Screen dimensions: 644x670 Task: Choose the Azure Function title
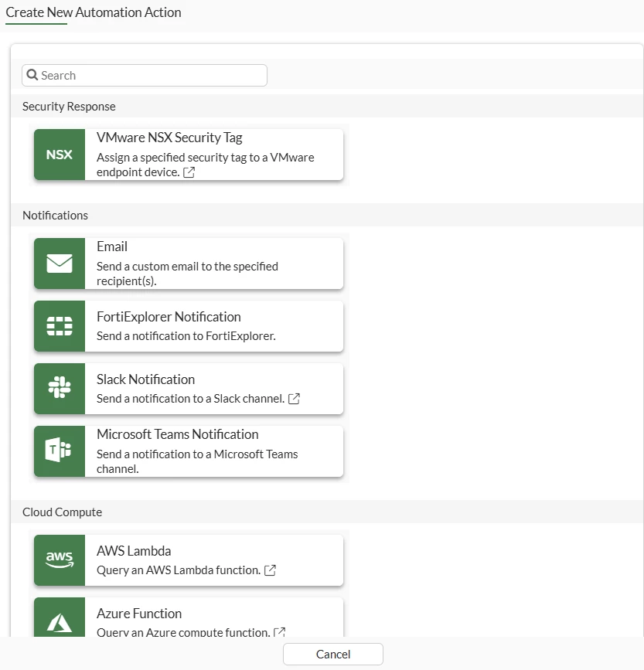pyautogui.click(x=139, y=614)
